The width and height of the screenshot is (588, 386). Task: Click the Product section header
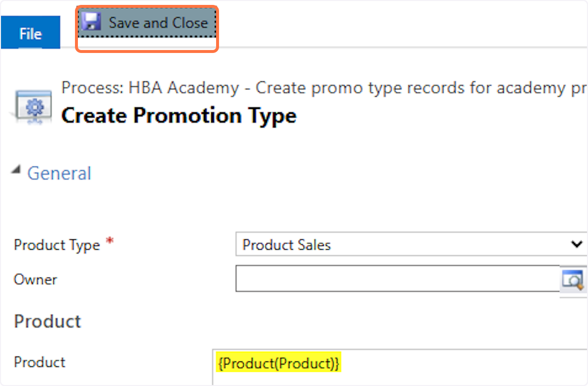(48, 321)
